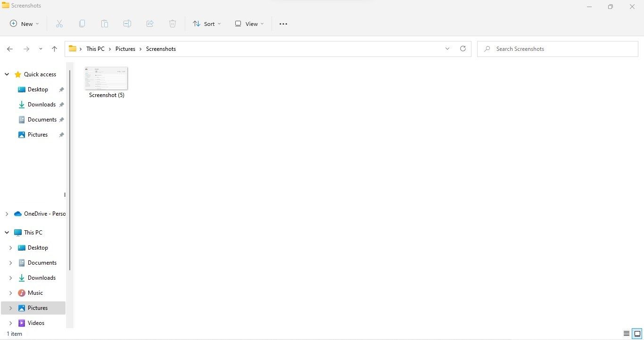
Task: Open the See more ellipsis menu
Action: click(x=283, y=24)
